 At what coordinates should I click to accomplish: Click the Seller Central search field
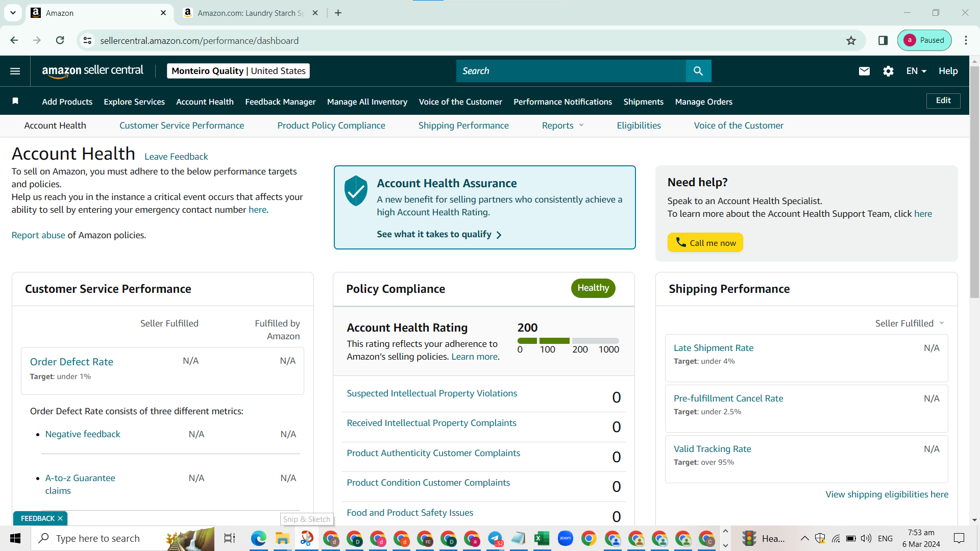(x=571, y=71)
